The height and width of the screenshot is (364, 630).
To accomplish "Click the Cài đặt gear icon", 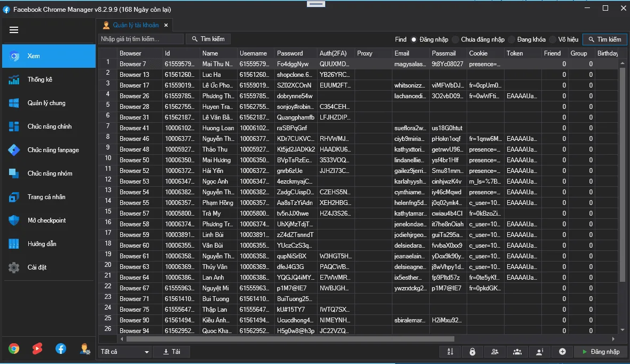I will click(14, 267).
